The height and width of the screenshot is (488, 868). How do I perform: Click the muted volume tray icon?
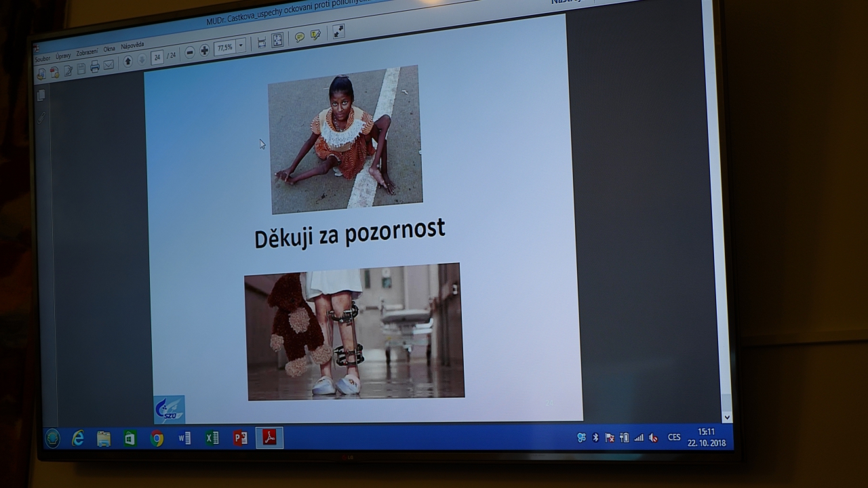coord(654,437)
